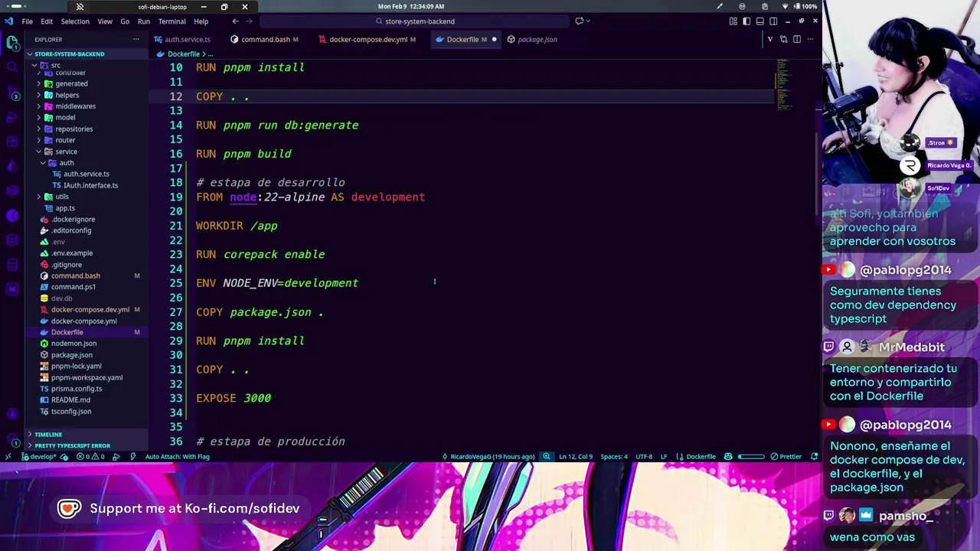The width and height of the screenshot is (980, 551).
Task: Click RicardoVegaG git blame in status bar
Action: (488, 457)
